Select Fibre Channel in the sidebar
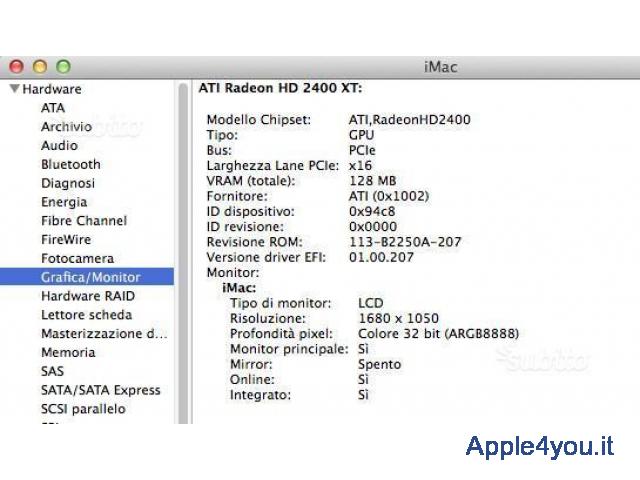Screen dimensions: 640x480 pyautogui.click(x=84, y=220)
